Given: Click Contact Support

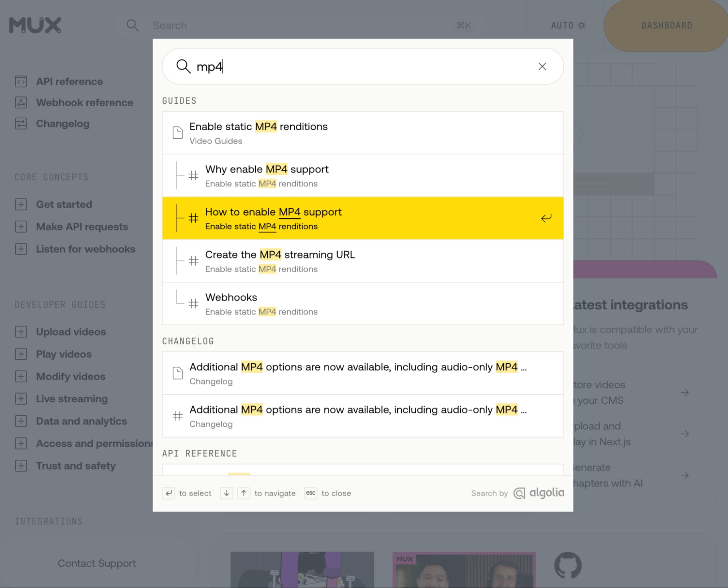Looking at the screenshot, I should (97, 563).
